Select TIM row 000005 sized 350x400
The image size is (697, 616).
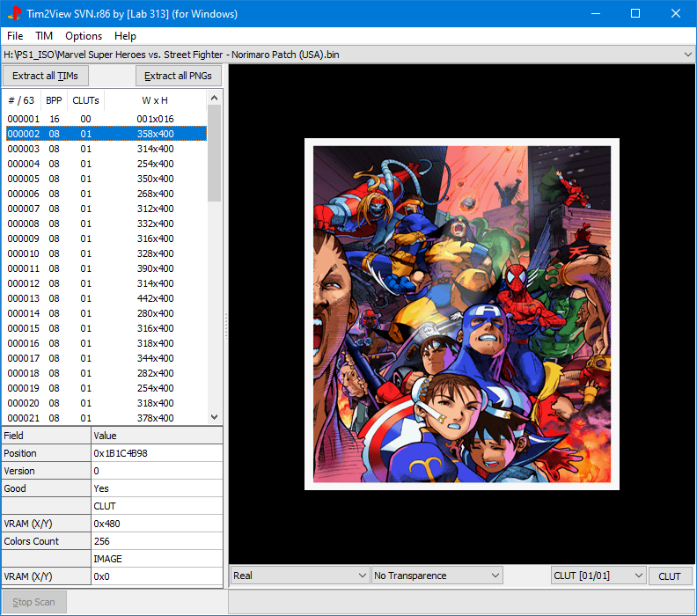pos(106,179)
